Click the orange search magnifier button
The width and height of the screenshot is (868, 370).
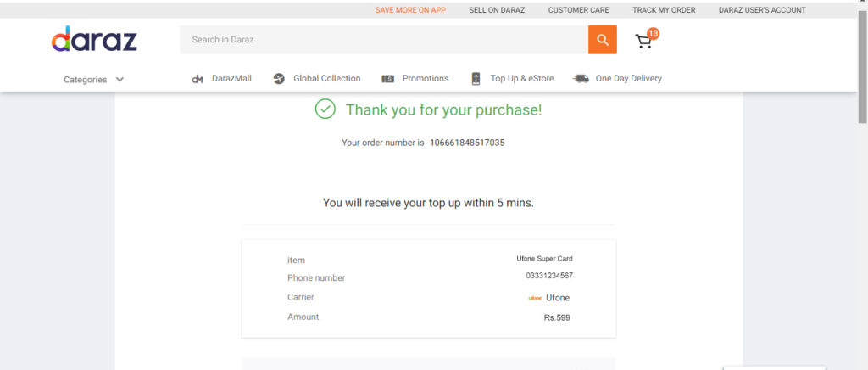tap(603, 40)
